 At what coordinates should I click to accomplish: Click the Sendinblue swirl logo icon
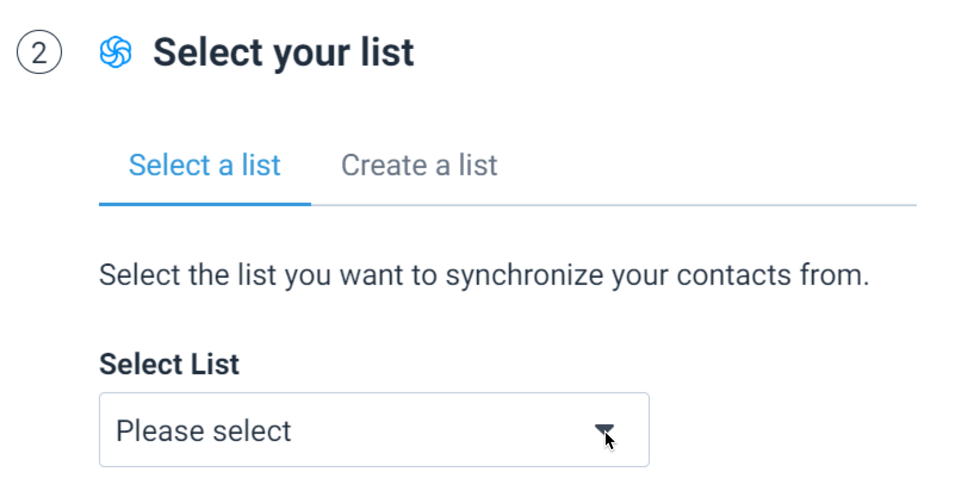pyautogui.click(x=115, y=52)
